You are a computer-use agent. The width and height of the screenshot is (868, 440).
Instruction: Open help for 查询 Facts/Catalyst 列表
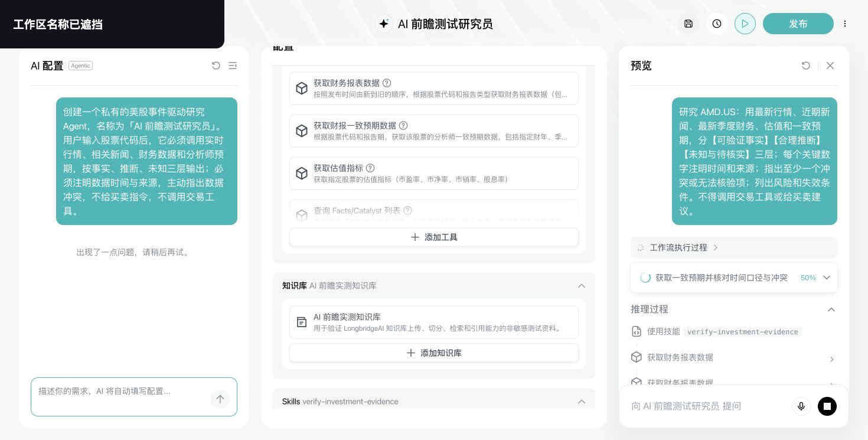click(407, 210)
